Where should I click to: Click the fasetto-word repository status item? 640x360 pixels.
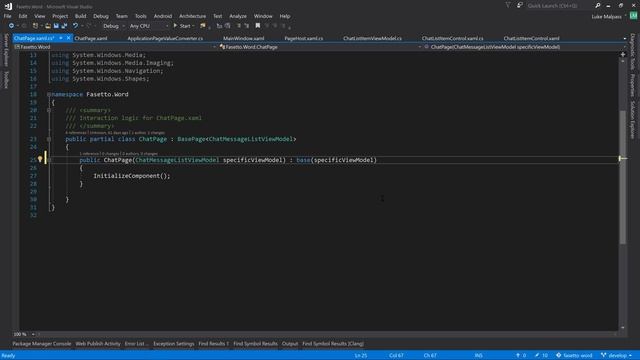(574, 356)
